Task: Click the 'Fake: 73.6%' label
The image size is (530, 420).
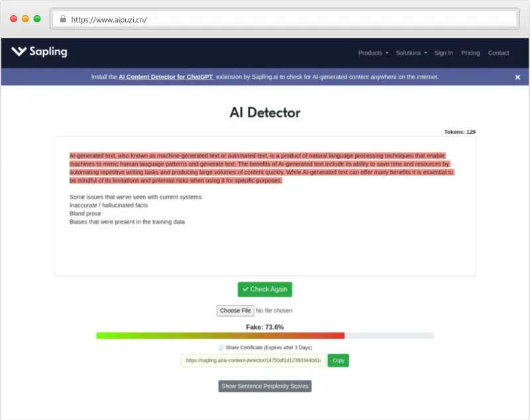Action: pyautogui.click(x=264, y=327)
